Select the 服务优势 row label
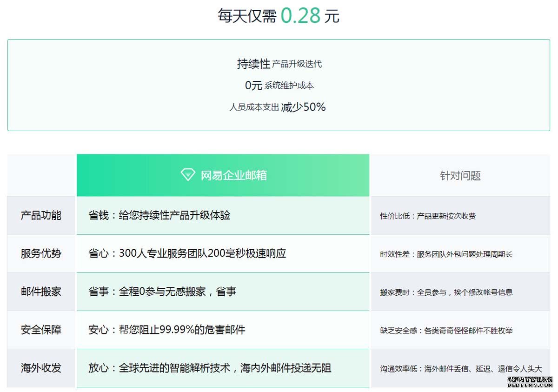Viewport: 558px width, 392px height. click(41, 253)
